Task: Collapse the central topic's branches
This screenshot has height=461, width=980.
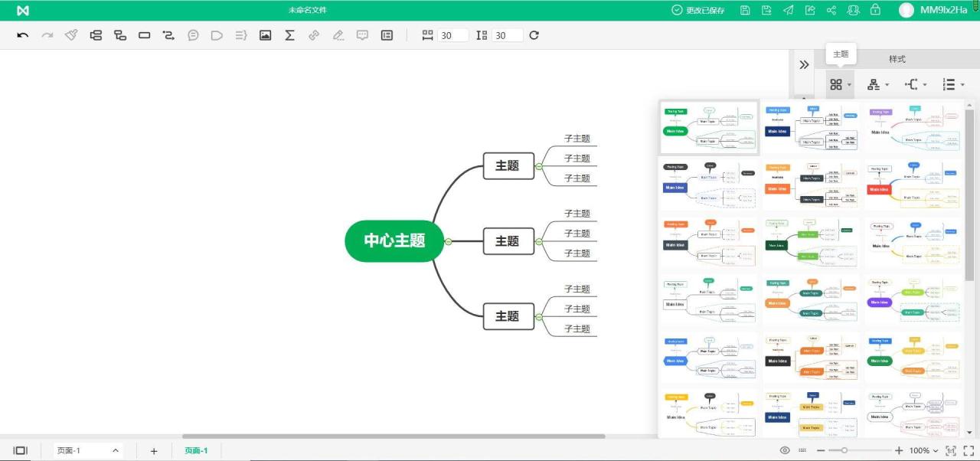Action: [449, 241]
